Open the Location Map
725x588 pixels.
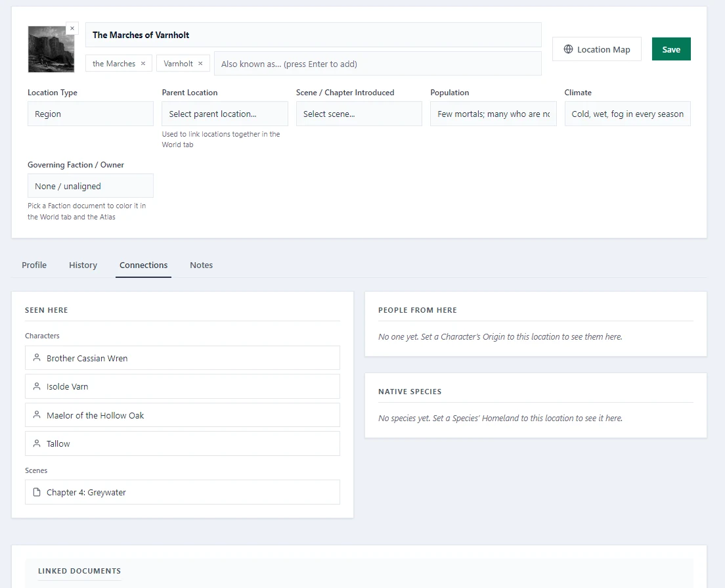(596, 49)
